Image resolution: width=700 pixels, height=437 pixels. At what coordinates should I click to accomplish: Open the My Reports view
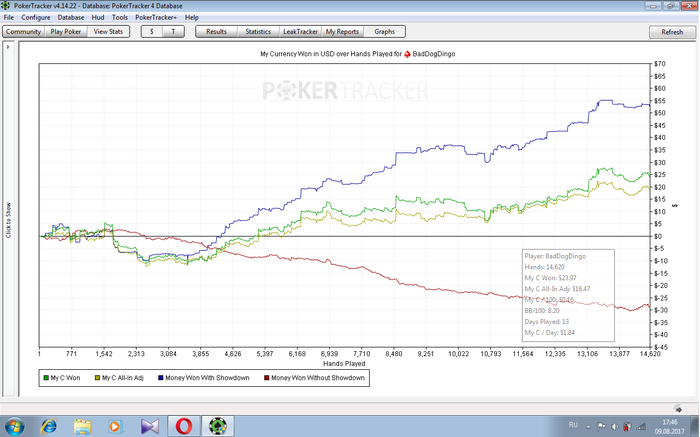tap(342, 32)
